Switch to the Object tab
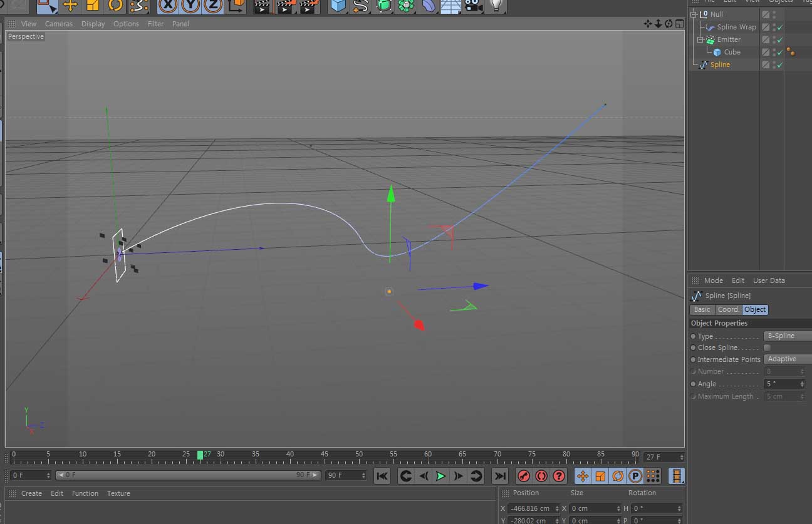812x524 pixels. (755, 309)
